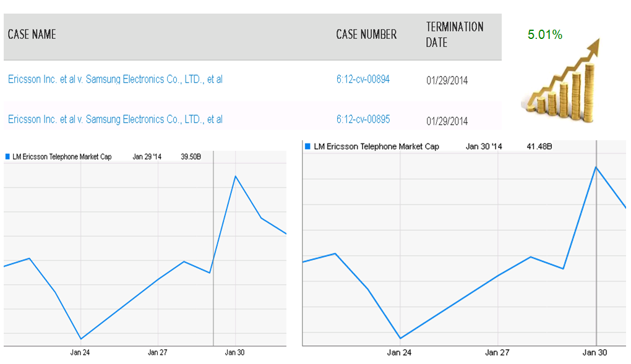Click case number 6:12-cv-00894
Screen dimensions: 631x364
click(x=363, y=79)
